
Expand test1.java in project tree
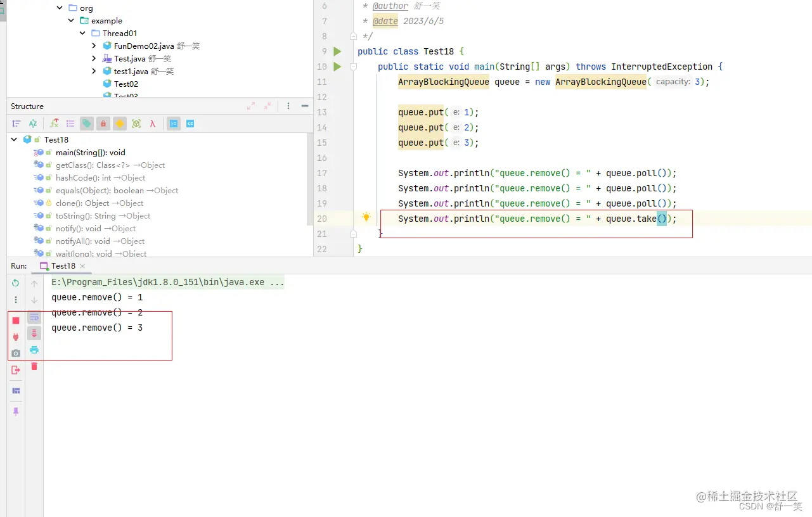click(94, 71)
